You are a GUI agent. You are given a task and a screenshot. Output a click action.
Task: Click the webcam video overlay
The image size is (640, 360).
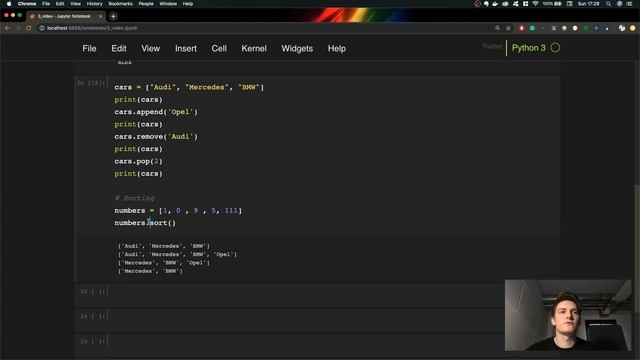tap(568, 315)
